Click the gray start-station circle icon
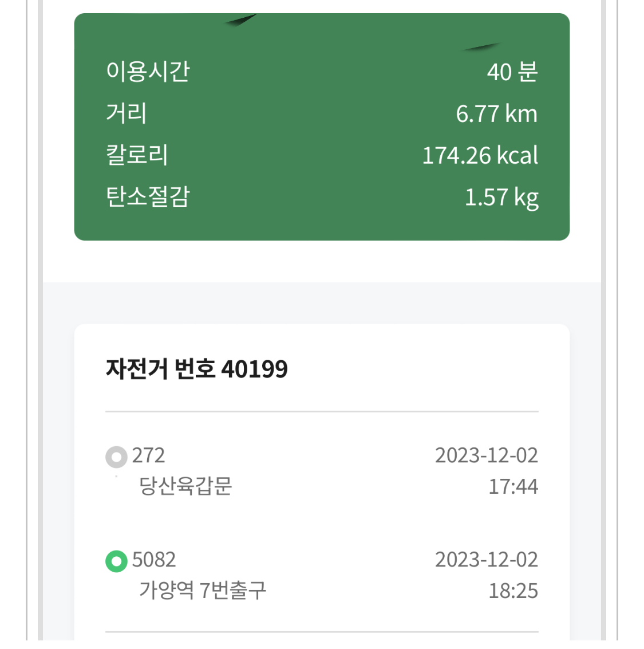The height and width of the screenshot is (649, 644). (x=116, y=457)
